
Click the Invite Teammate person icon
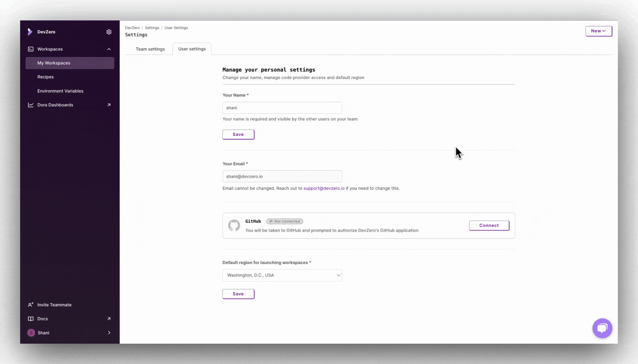coord(31,305)
